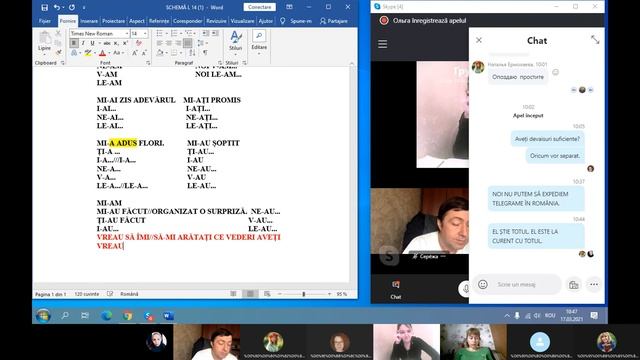Screen dimensions: 640x360
Task: Sort paragraph content
Action: pos(192,53)
